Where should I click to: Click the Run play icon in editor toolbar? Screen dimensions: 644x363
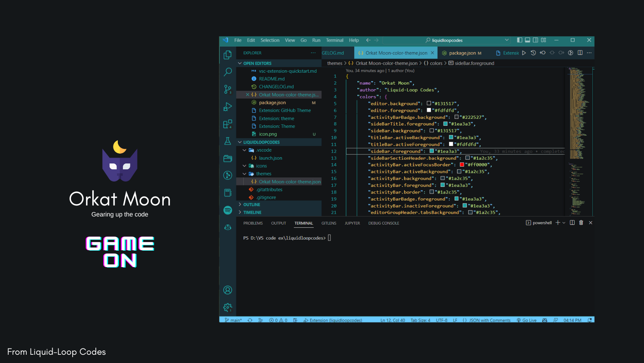pos(524,53)
